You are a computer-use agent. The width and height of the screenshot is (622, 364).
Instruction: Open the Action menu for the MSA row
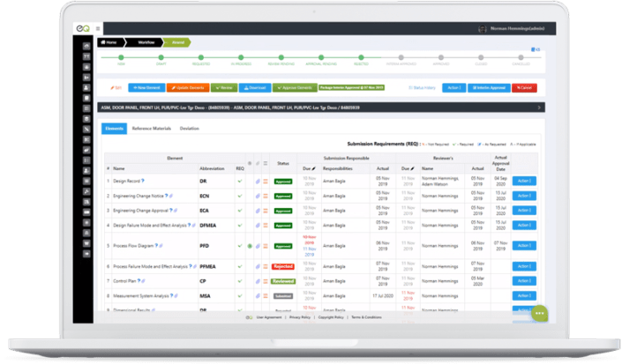(524, 295)
